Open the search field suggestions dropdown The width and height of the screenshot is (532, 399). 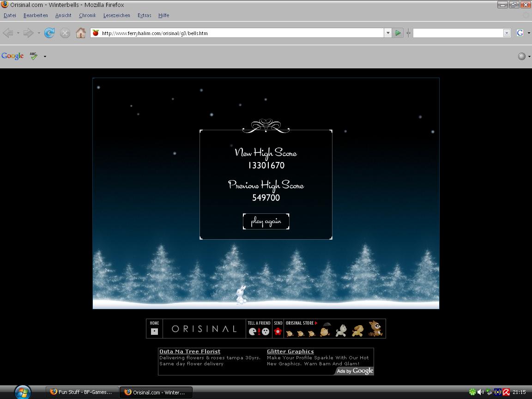[x=507, y=33]
